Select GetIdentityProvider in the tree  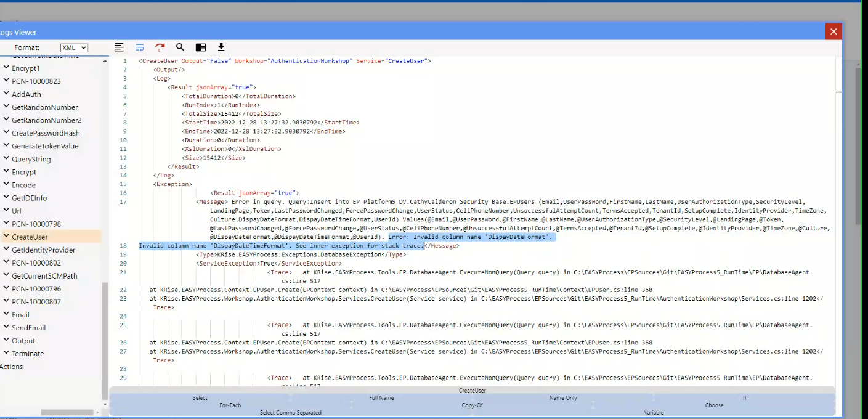click(43, 250)
